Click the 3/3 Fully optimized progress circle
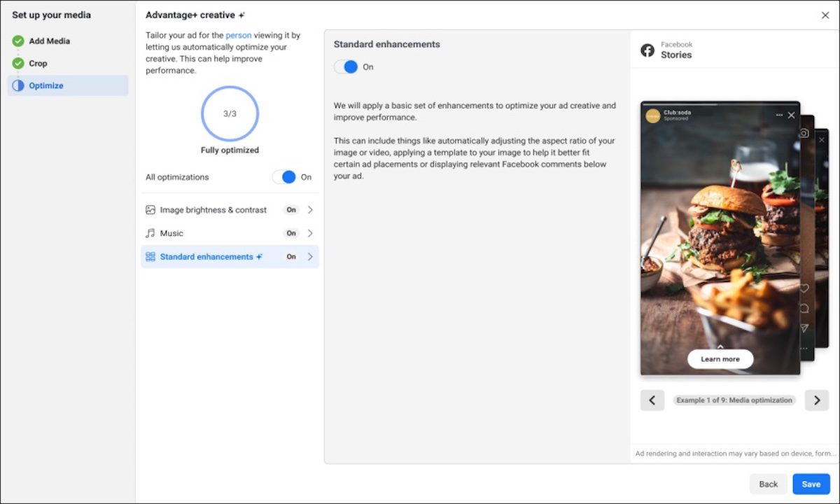Image resolution: width=840 pixels, height=504 pixels. 230,113
